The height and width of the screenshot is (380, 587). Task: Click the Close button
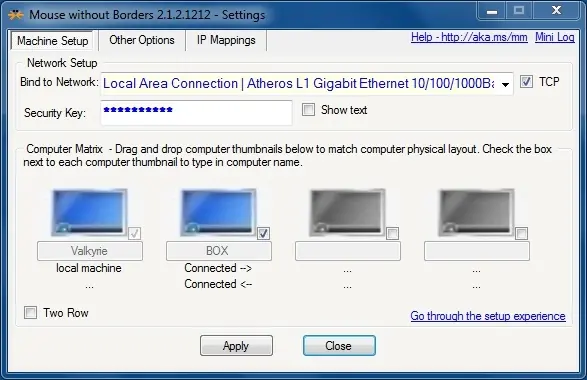(339, 346)
